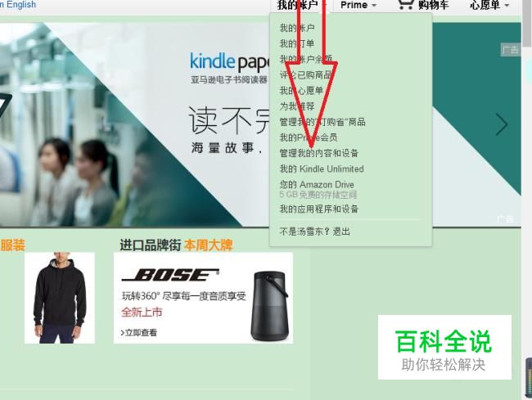
Task: Expand the 心愿单 dropdown arrow
Action: pyautogui.click(x=507, y=5)
